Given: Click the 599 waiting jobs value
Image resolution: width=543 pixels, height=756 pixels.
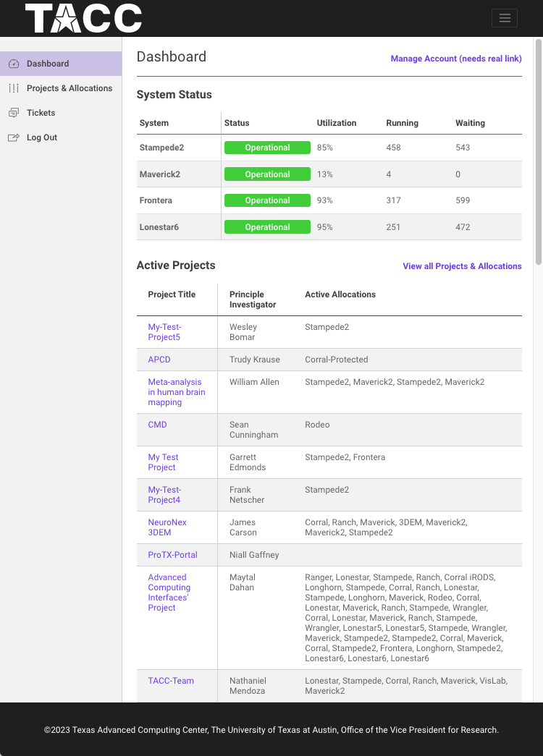Looking at the screenshot, I should [x=463, y=200].
